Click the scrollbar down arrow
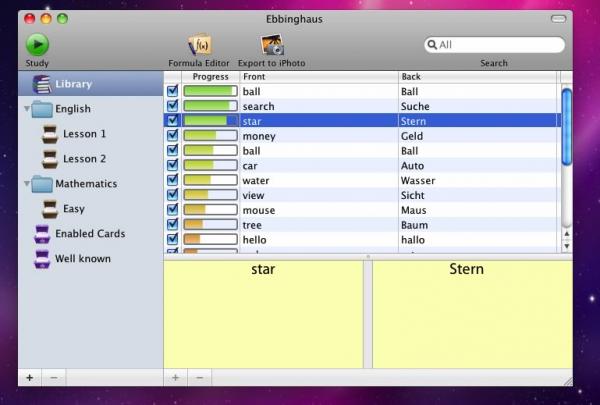Viewport: 600px width, 405px height. click(567, 246)
